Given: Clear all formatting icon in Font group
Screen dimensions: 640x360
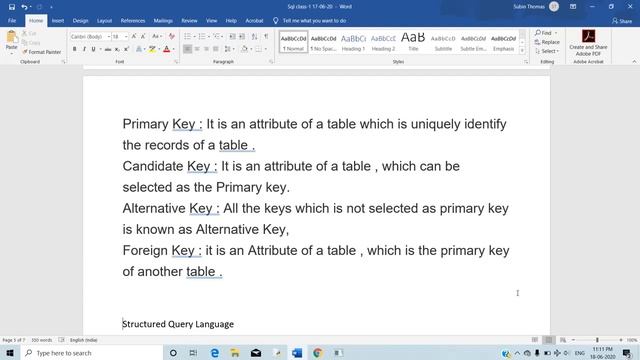Looking at the screenshot, I should coord(172,36).
